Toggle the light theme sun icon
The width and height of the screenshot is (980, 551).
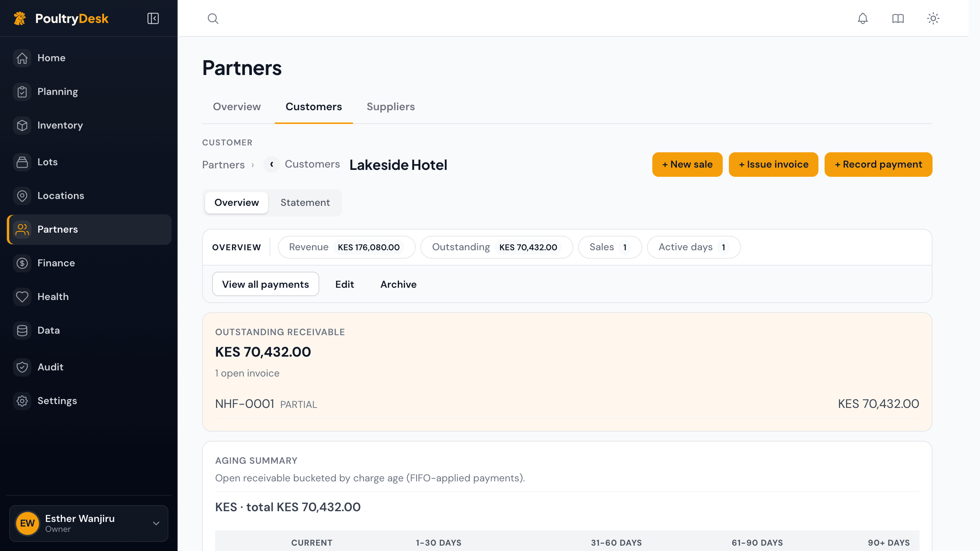coord(933,18)
